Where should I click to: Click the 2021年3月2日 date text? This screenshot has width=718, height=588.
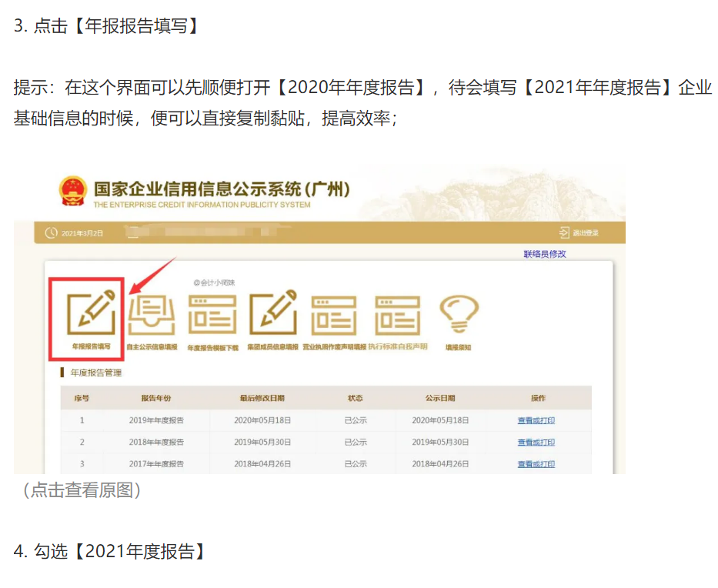pyautogui.click(x=82, y=233)
